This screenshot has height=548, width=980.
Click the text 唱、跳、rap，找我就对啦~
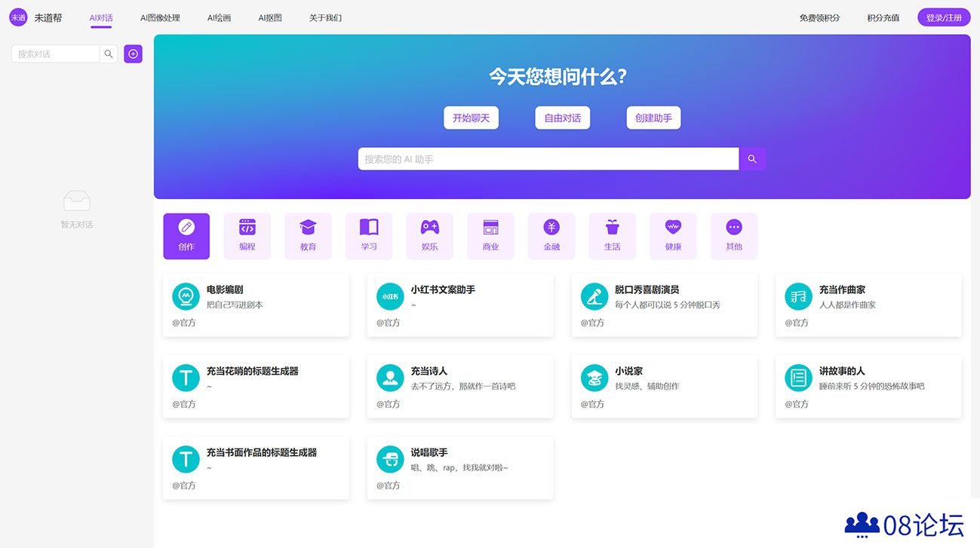click(x=459, y=468)
